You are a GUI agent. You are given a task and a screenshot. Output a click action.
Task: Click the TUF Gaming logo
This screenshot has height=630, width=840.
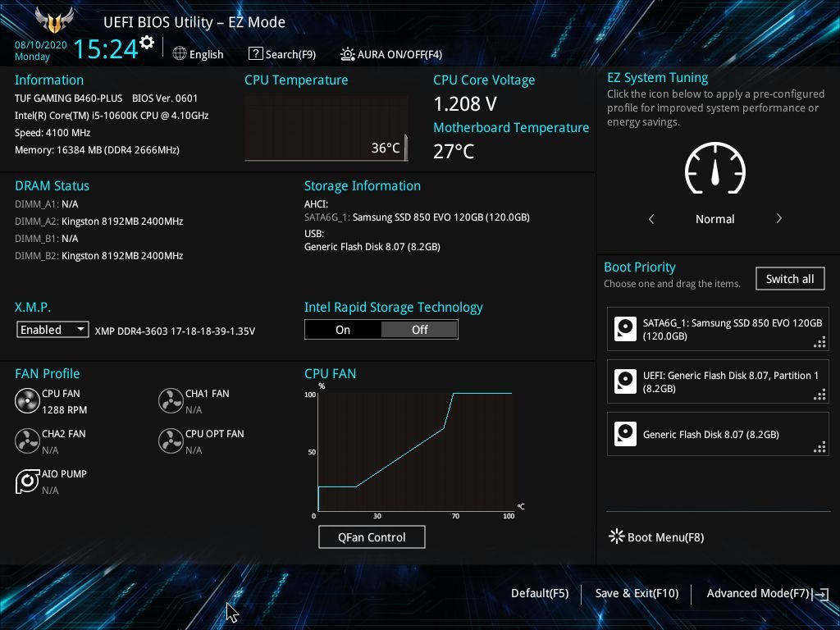(54, 21)
